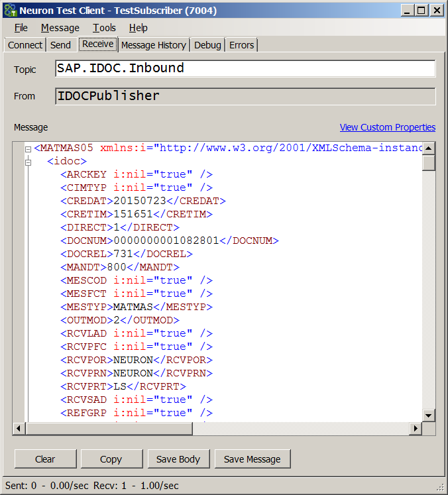Click the CRETIM value 151651
The height and width of the screenshot is (495, 448).
coord(133,214)
